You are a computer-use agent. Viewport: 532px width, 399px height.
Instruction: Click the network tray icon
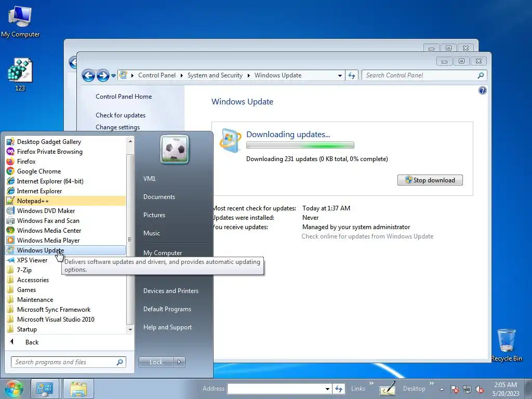coord(467,389)
